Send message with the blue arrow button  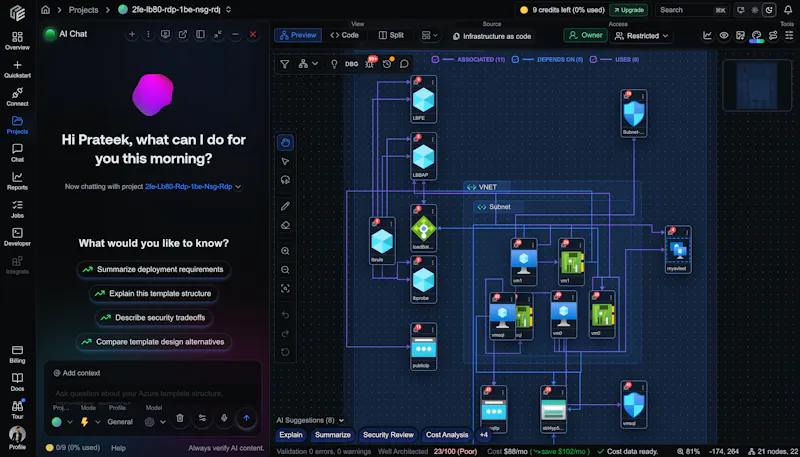246,418
